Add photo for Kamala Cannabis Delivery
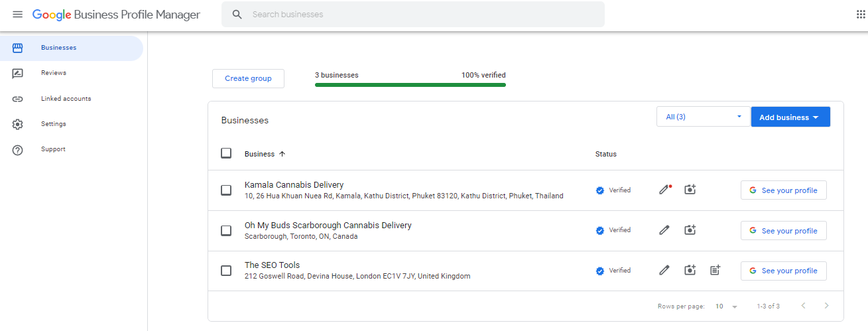Image resolution: width=868 pixels, height=331 pixels. pyautogui.click(x=690, y=190)
